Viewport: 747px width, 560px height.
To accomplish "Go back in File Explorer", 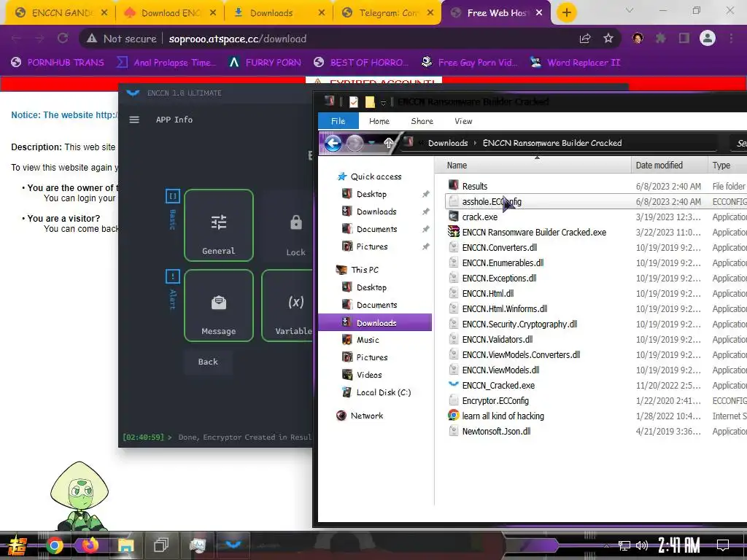I will pos(333,143).
